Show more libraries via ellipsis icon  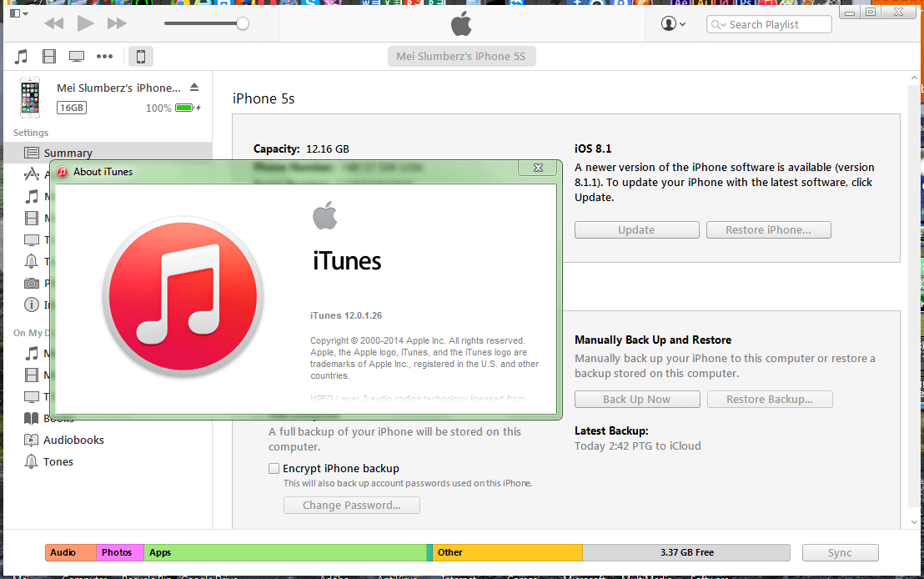[105, 57]
